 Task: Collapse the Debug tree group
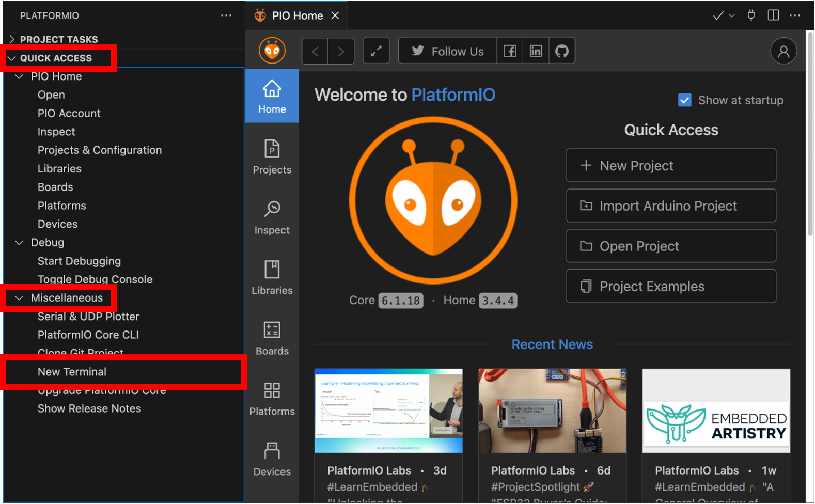20,243
